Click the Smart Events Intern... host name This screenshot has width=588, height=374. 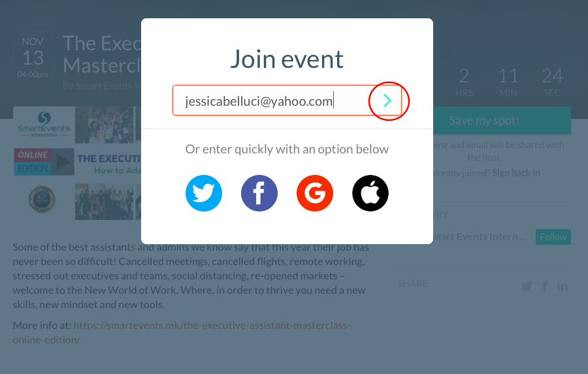pyautogui.click(x=480, y=236)
